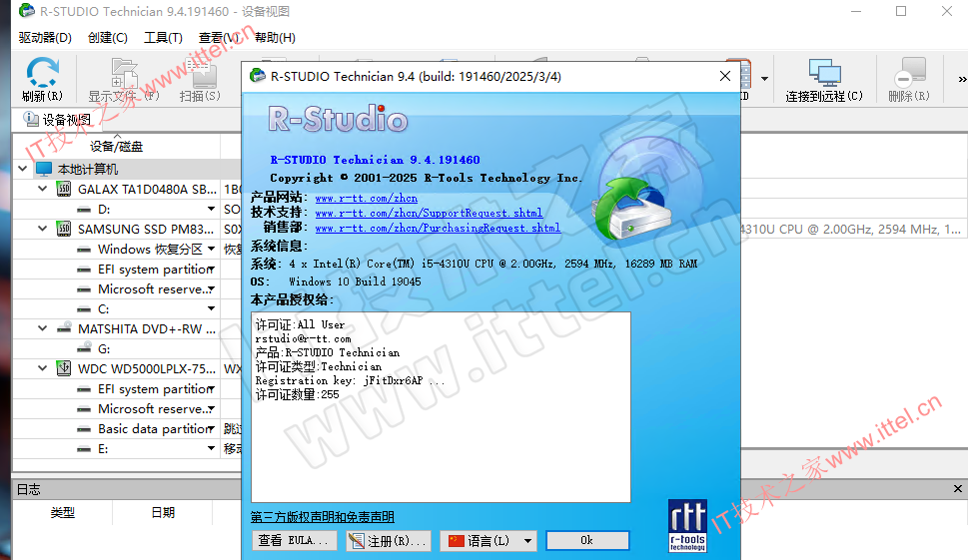Click the log Type column header

[62, 512]
